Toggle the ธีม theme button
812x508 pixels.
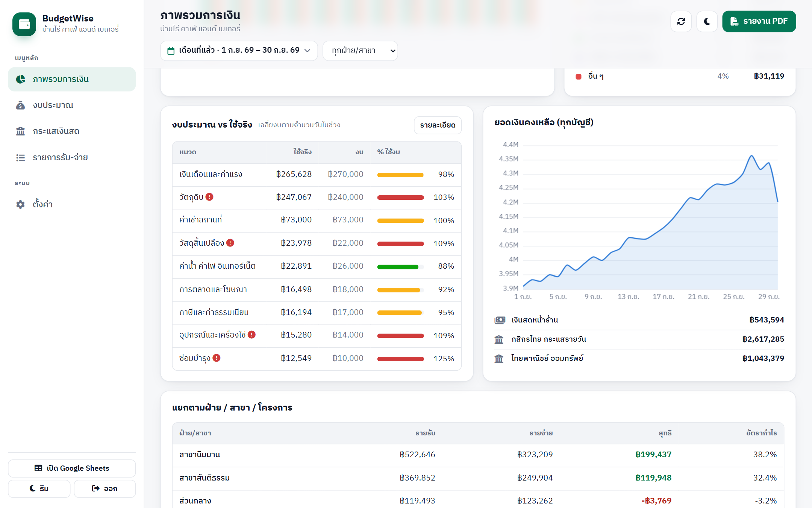39,488
